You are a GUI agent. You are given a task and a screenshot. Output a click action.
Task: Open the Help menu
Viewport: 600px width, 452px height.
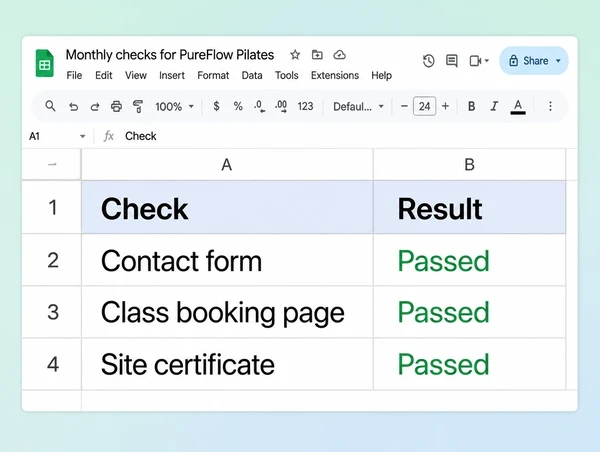tap(382, 75)
